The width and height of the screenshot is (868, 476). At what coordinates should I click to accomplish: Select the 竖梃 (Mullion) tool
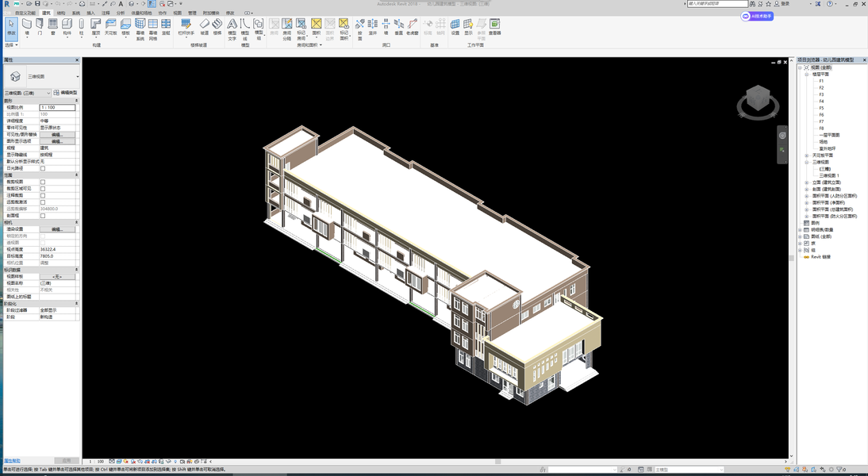pos(166,27)
